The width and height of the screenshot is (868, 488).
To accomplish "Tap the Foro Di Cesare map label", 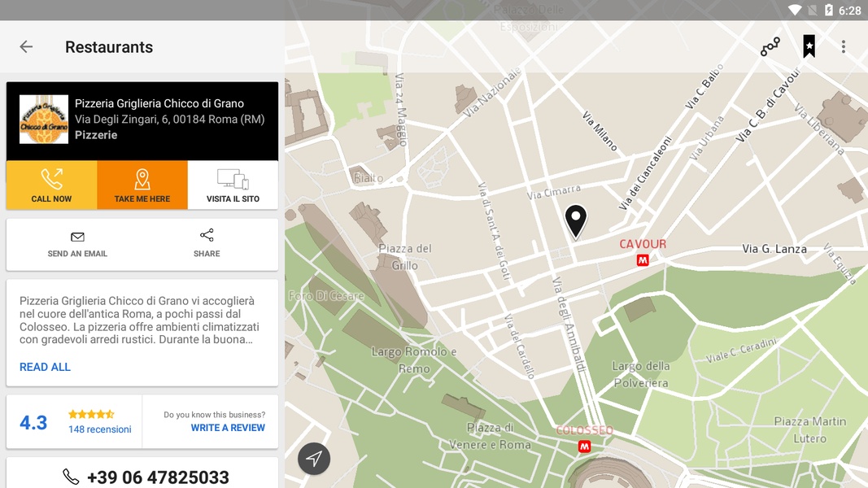I will click(x=326, y=296).
